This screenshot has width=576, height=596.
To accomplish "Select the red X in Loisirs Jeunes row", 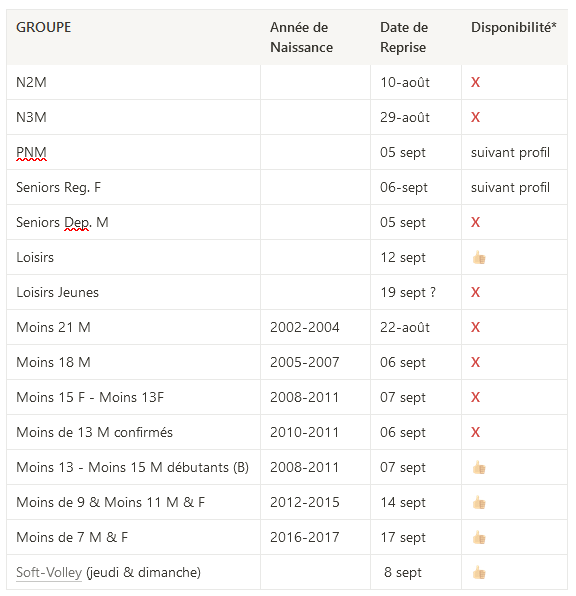I will pos(475,292).
